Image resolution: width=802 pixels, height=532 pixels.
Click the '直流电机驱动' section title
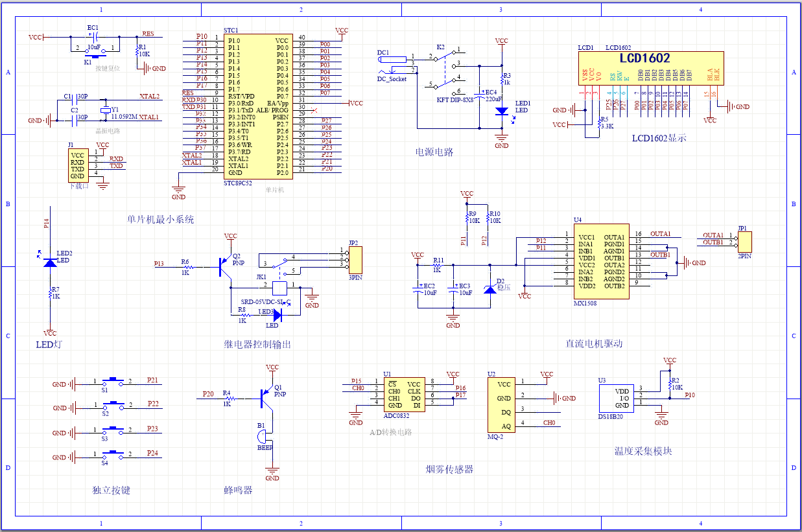pos(594,343)
